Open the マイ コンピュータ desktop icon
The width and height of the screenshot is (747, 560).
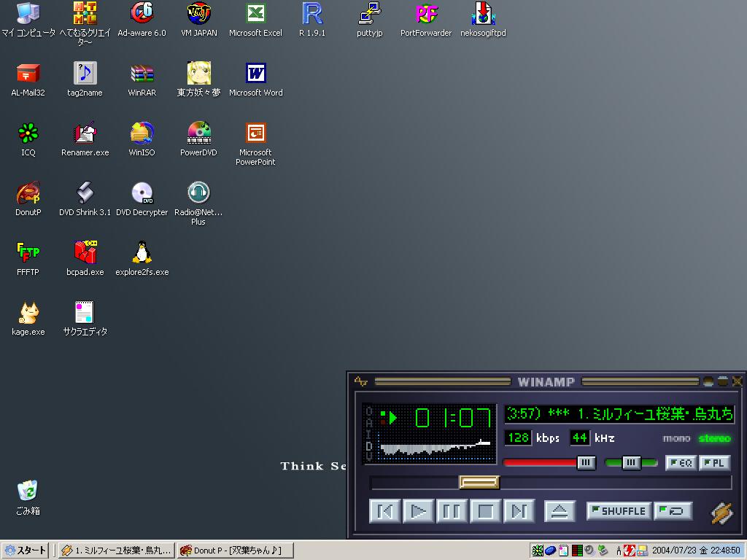pos(28,20)
